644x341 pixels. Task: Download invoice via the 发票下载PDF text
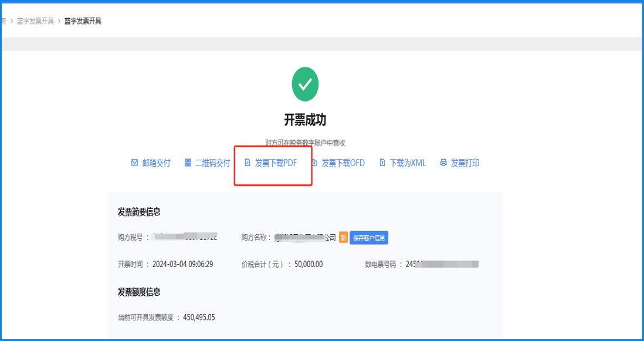pos(276,163)
